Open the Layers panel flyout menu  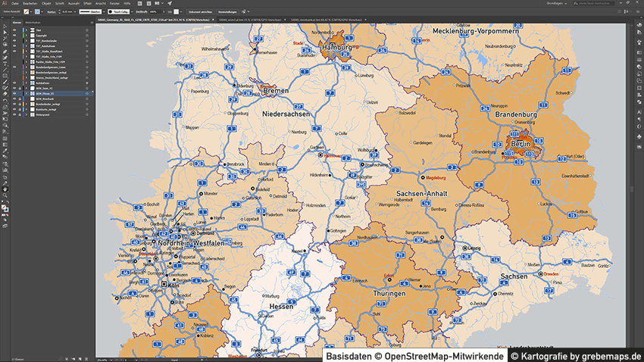[92, 23]
